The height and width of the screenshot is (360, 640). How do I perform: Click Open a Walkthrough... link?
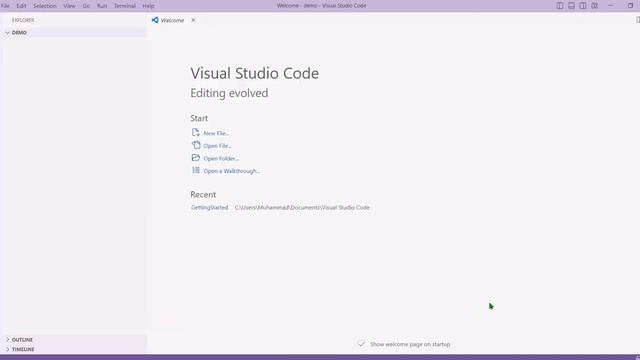coord(231,171)
